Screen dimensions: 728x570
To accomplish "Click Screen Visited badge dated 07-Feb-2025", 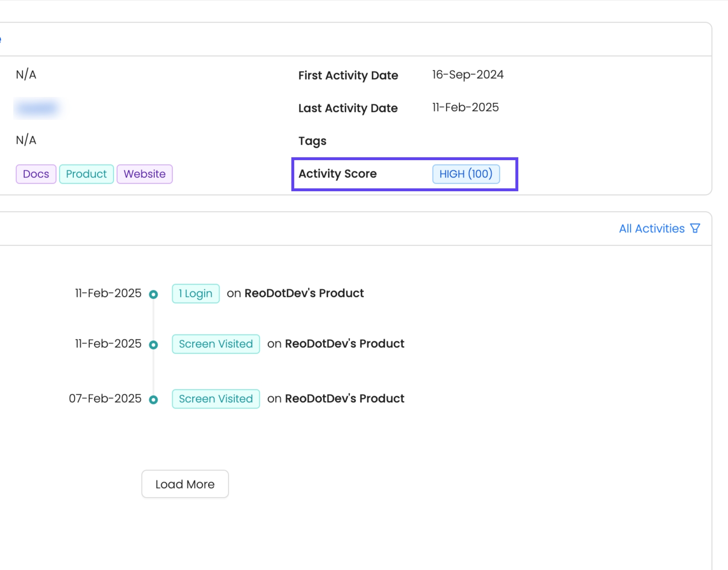I will point(216,399).
